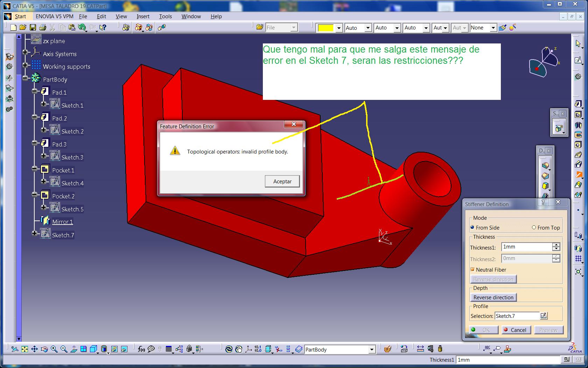
Task: Expand Sketch.1 in specification tree
Action: point(43,104)
